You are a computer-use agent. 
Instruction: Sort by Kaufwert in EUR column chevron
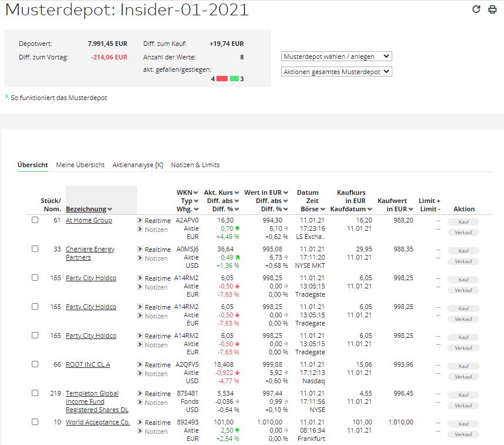pos(410,209)
